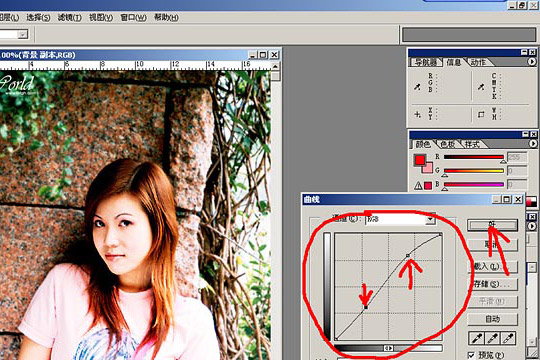Open the 滤镜(T) menu
Image resolution: width=540 pixels, height=360 pixels.
tap(70, 18)
